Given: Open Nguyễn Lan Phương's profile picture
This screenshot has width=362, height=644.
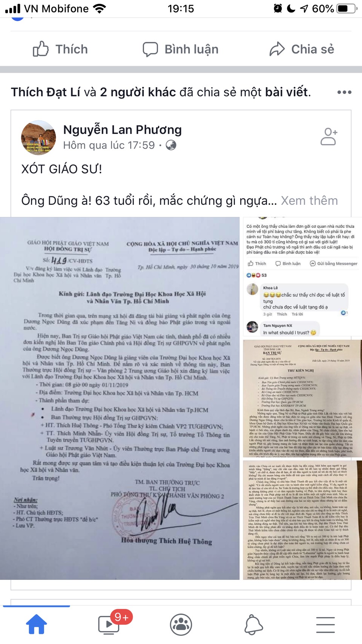Looking at the screenshot, I should click(38, 138).
